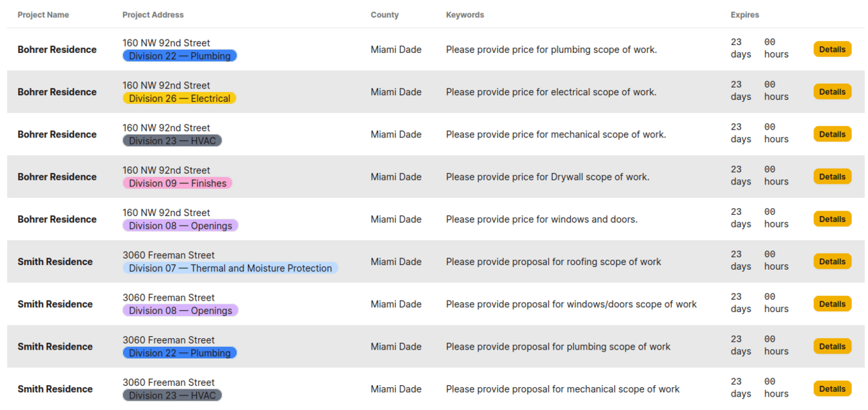Select the pink Division 09 — Finishes tag

click(x=177, y=183)
